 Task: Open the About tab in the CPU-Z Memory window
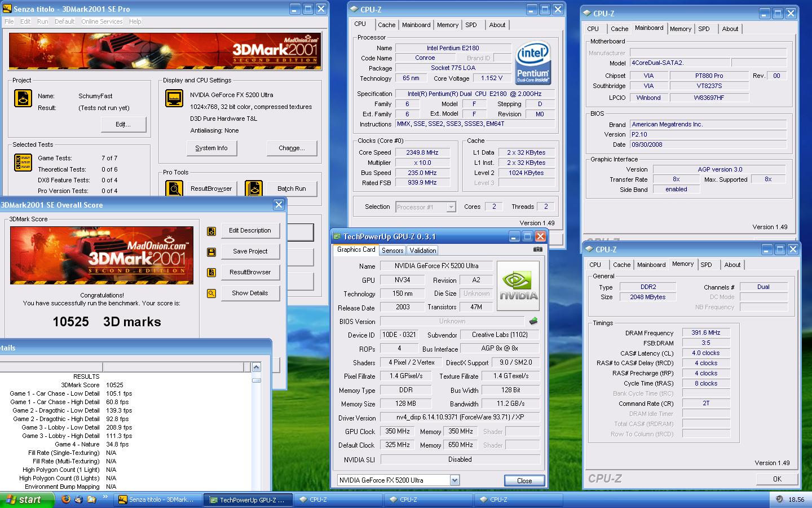click(x=732, y=265)
